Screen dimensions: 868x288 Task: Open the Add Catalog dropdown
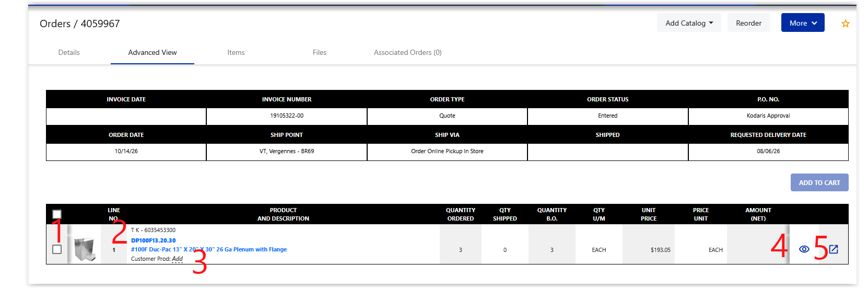click(x=689, y=23)
